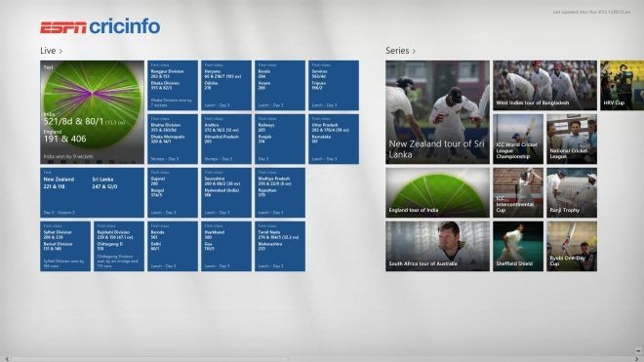Open South Africa tour of Australia tile
Screen dimensions: 644x362
pos(437,246)
